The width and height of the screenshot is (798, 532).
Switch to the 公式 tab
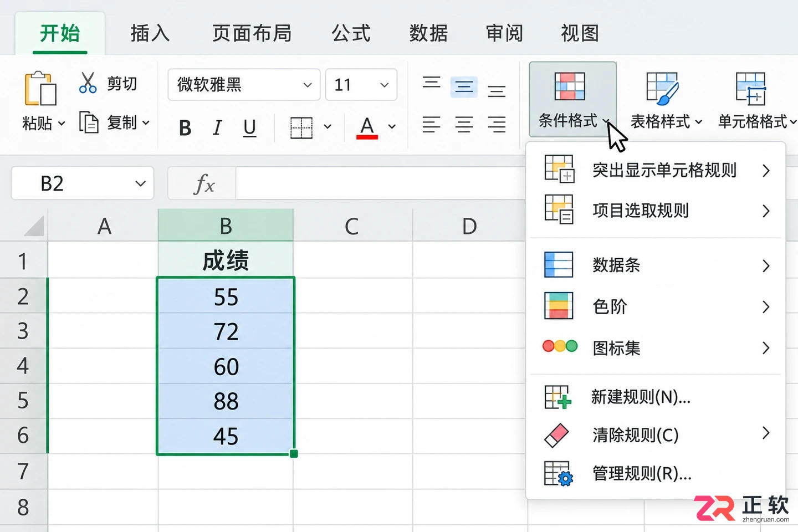click(x=351, y=33)
